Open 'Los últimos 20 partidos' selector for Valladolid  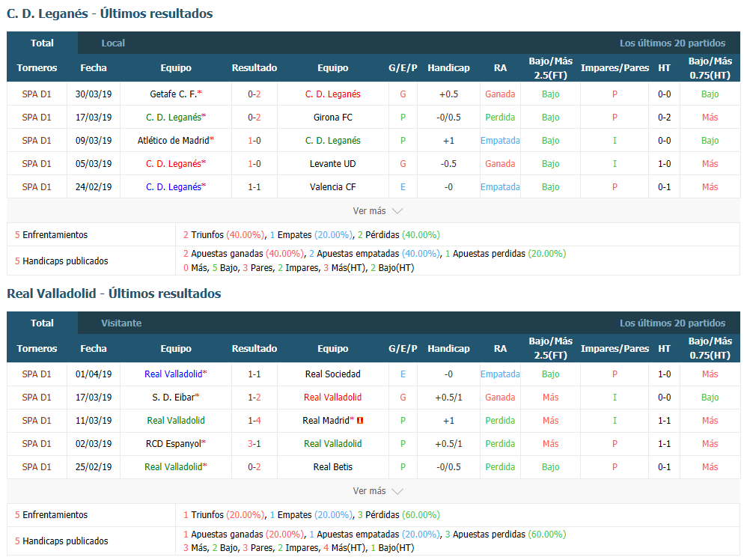[672, 323]
